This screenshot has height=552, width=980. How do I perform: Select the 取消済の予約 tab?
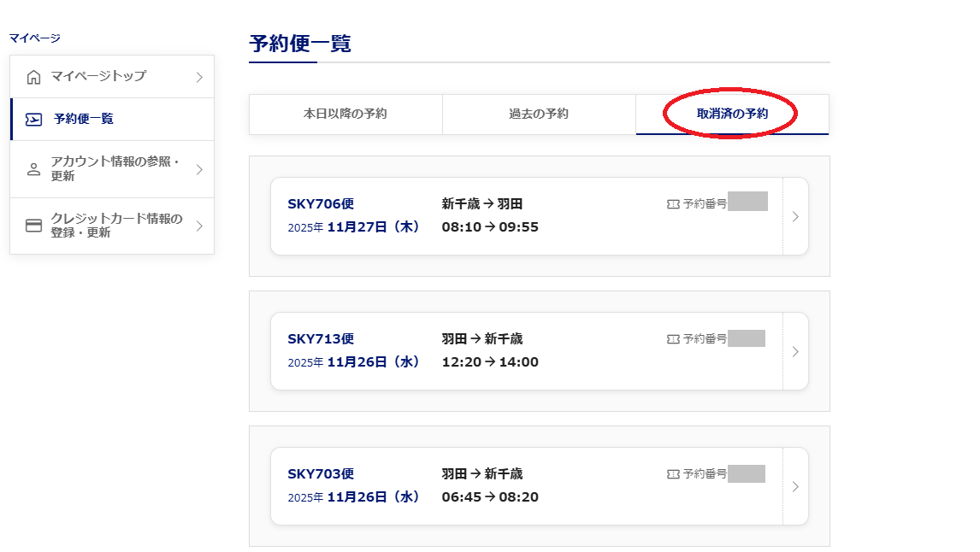point(732,114)
